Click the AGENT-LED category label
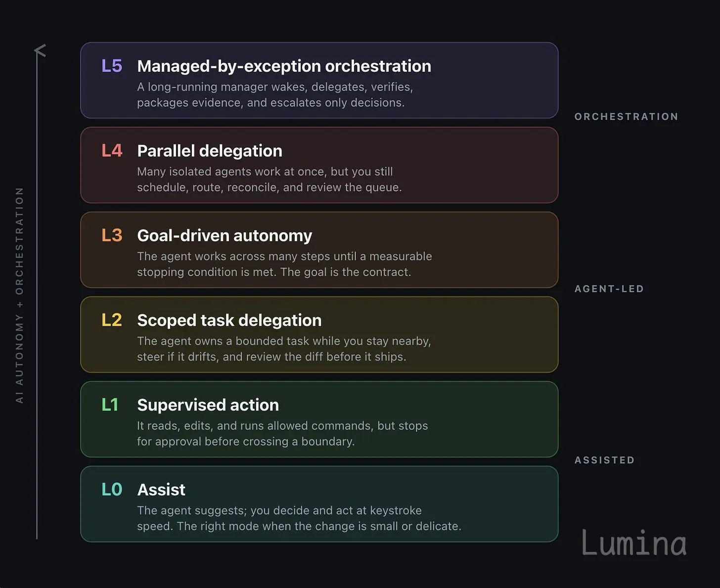The image size is (720, 588). [609, 289]
